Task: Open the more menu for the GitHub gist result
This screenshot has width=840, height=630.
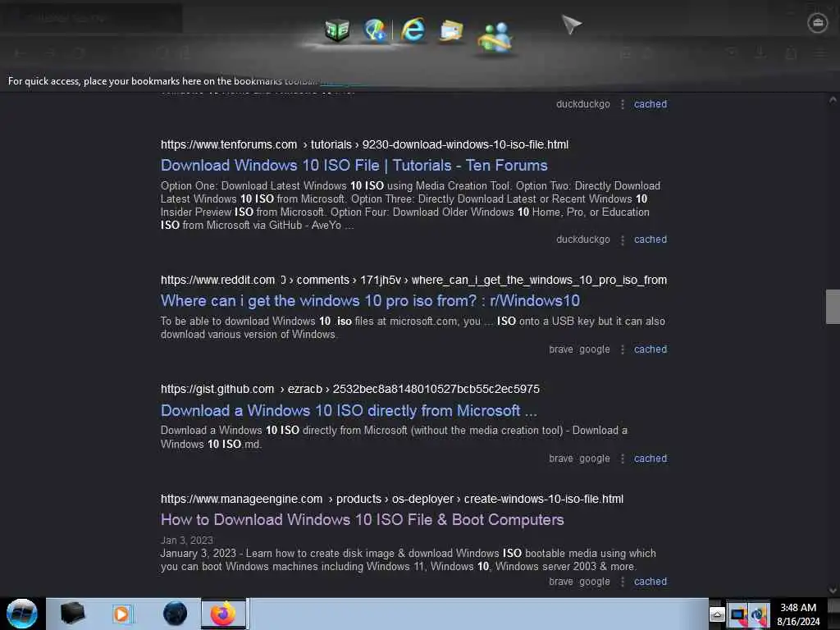Action: point(623,459)
